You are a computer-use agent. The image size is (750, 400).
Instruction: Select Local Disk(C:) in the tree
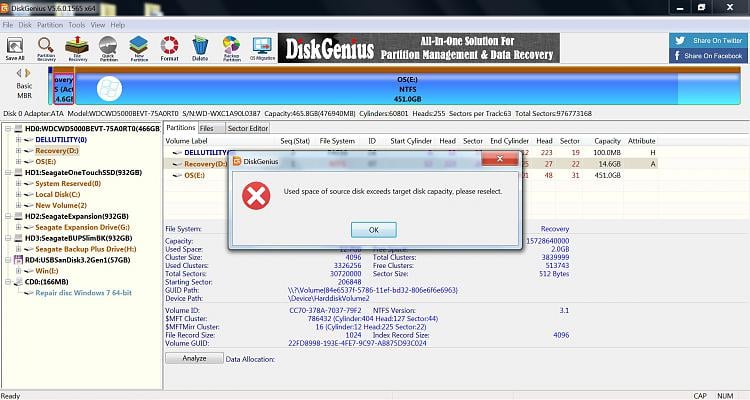click(57, 195)
